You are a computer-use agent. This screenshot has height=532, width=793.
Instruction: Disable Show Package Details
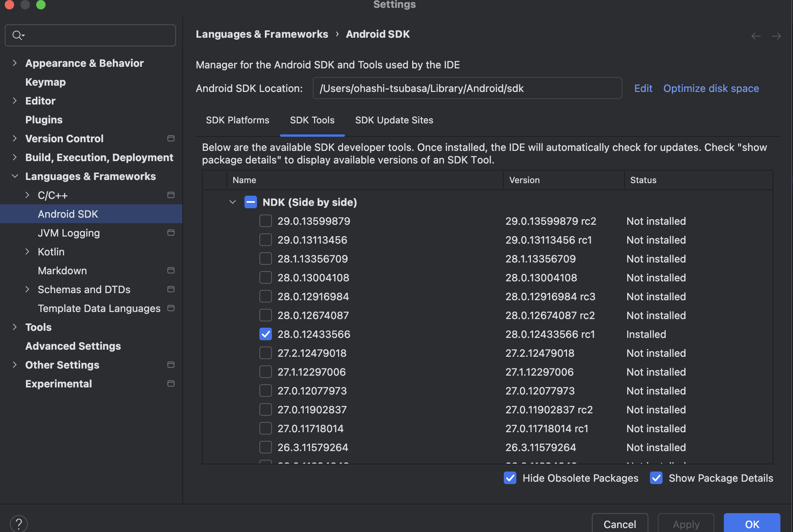pos(656,478)
